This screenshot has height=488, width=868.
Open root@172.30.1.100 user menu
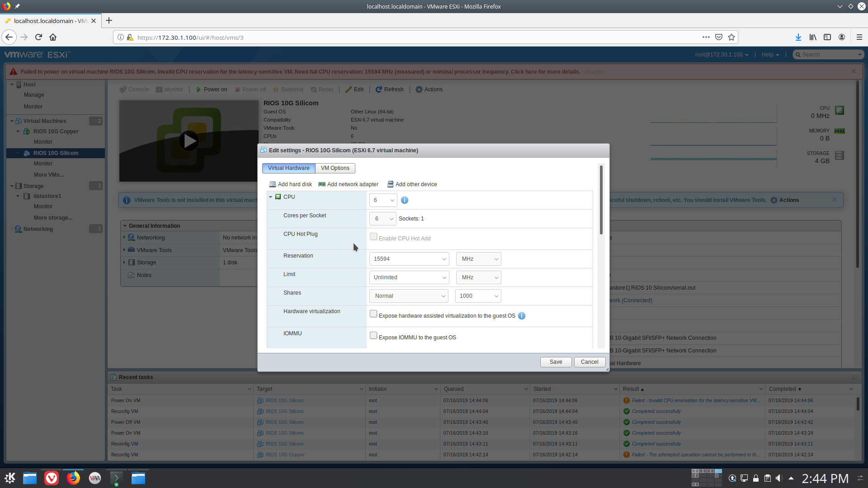[x=722, y=55]
